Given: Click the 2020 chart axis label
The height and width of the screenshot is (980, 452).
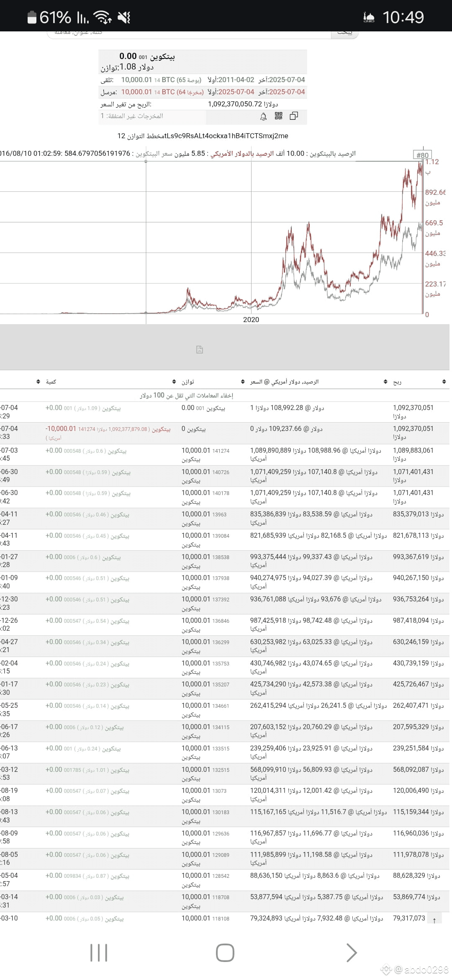Looking at the screenshot, I should (251, 320).
